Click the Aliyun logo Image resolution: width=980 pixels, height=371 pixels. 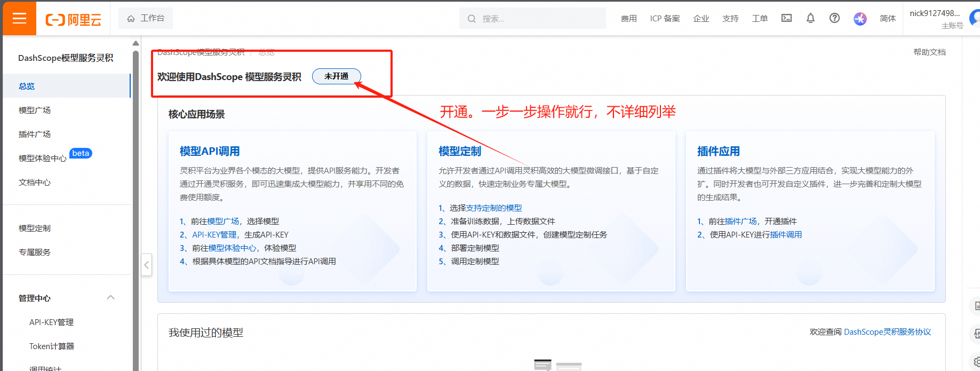(73, 20)
